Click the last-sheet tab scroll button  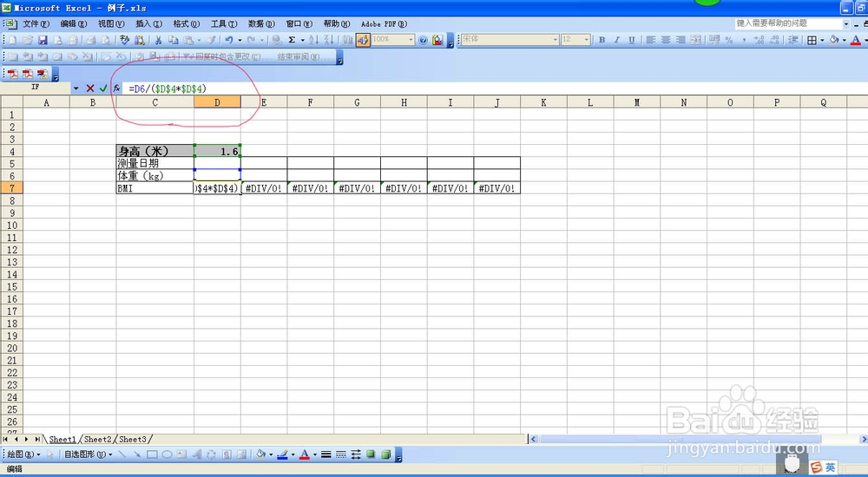(36, 440)
